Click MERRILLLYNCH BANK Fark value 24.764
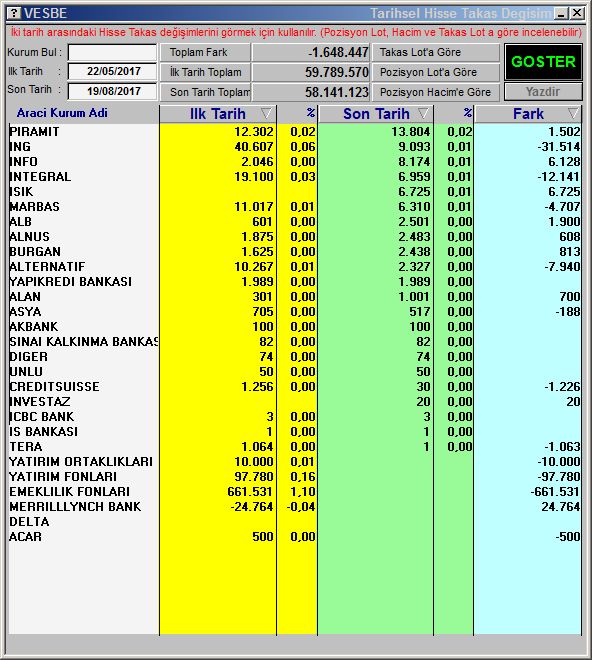Image resolution: width=592 pixels, height=660 pixels. (x=560, y=506)
